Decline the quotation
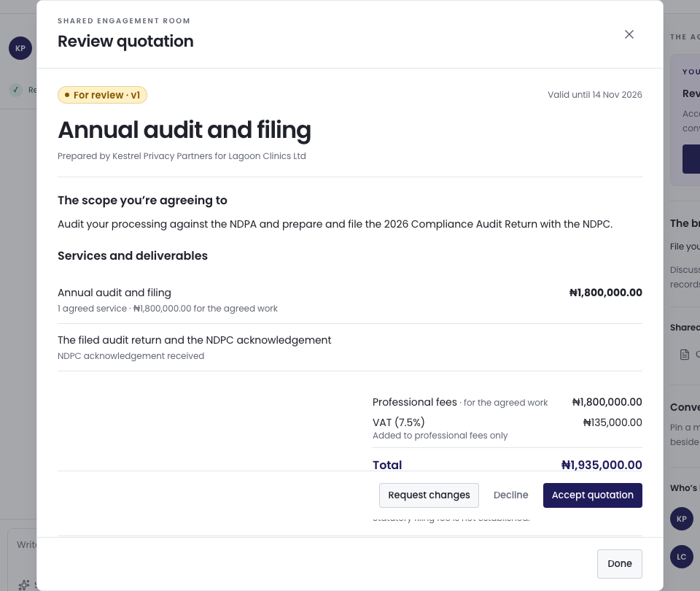This screenshot has width=700, height=591. (x=510, y=495)
